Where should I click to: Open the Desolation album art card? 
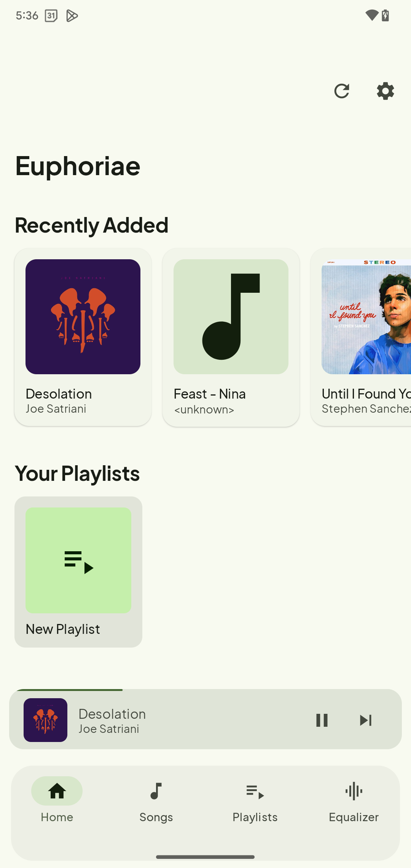coord(83,317)
